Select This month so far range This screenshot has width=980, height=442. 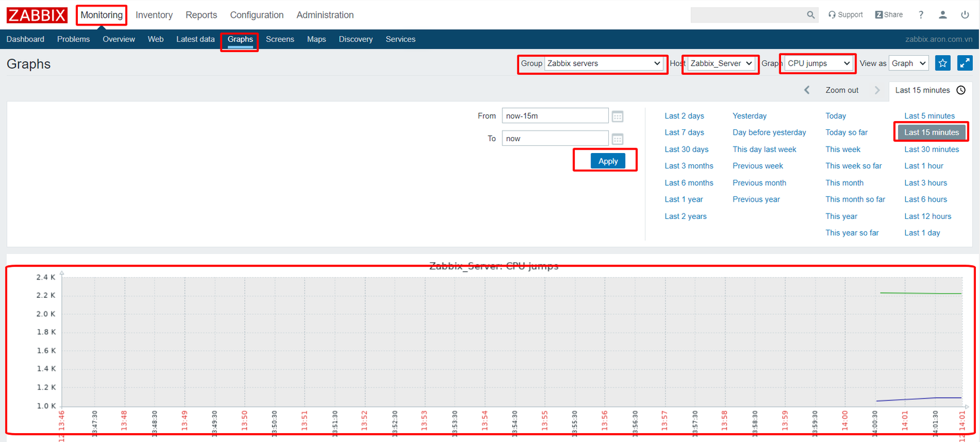point(855,199)
